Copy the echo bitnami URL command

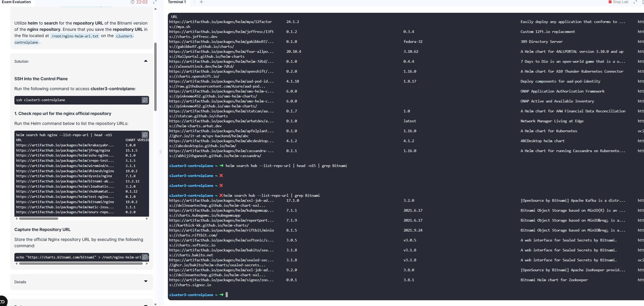click(145, 257)
